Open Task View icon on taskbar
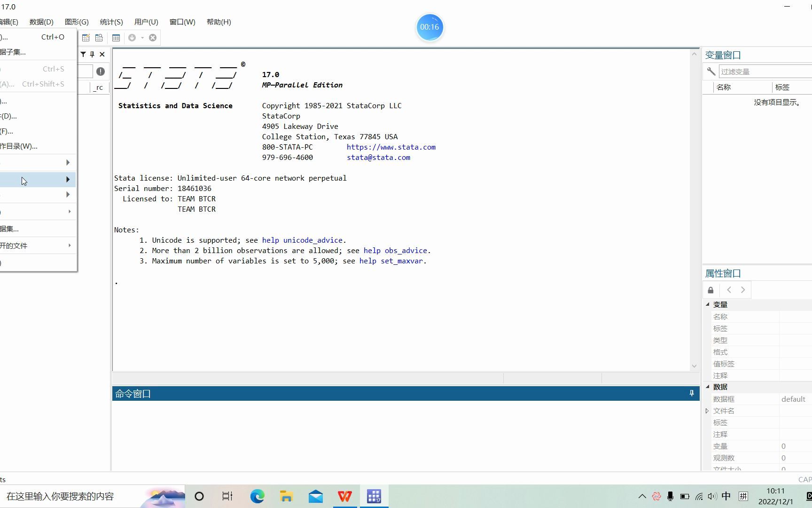This screenshot has width=812, height=508. [227, 496]
